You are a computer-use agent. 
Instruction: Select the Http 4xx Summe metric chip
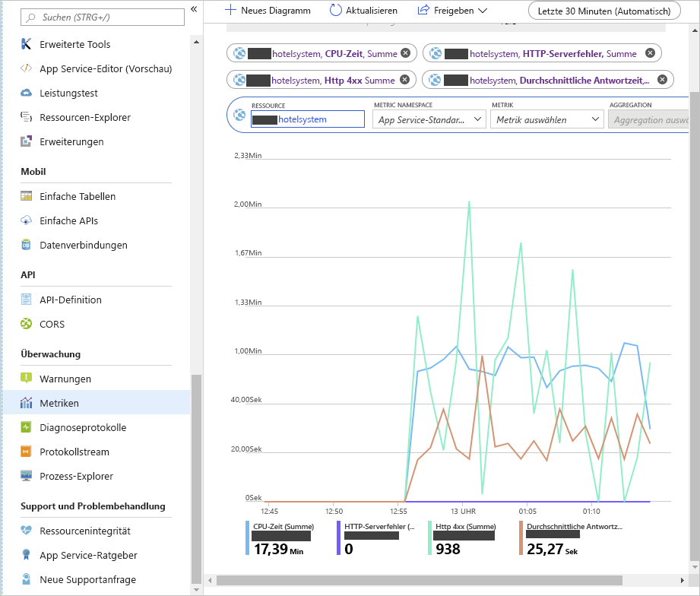tap(321, 80)
